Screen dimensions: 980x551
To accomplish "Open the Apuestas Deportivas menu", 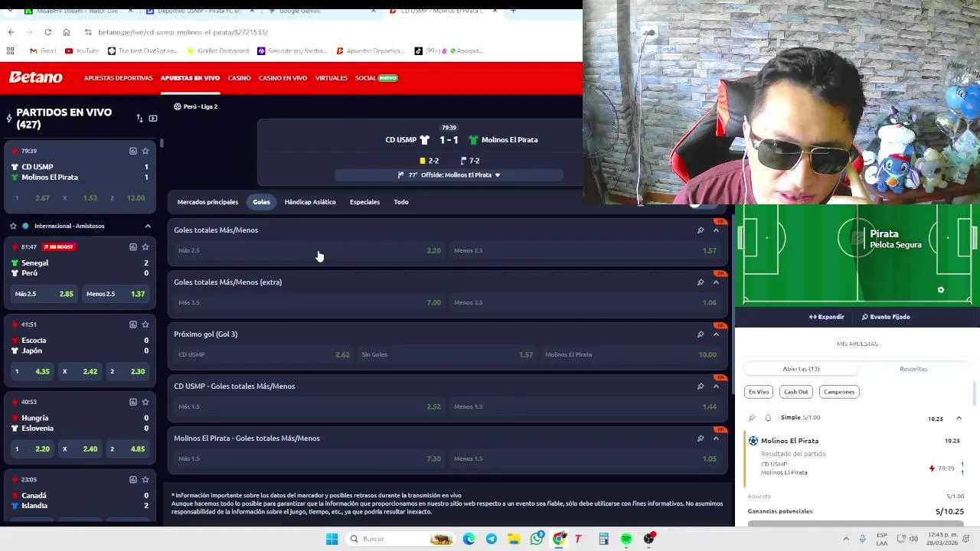I will click(118, 78).
